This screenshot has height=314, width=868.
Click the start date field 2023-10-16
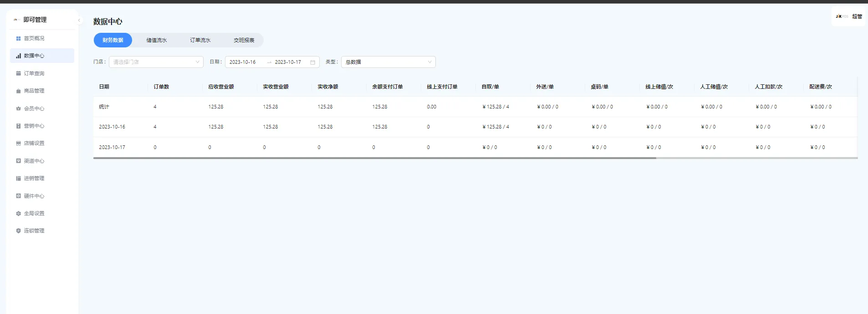(243, 62)
